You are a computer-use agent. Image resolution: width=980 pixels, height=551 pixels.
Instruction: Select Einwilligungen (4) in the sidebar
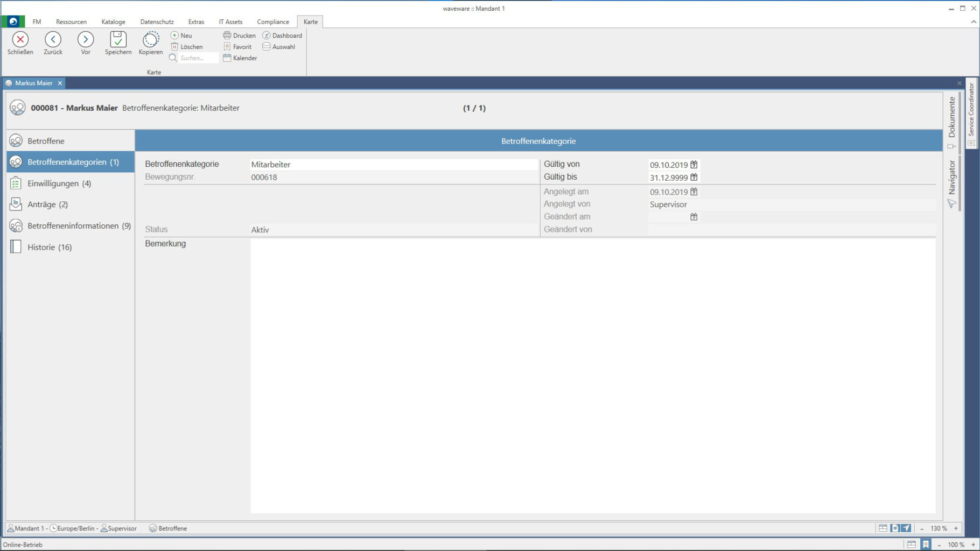59,183
